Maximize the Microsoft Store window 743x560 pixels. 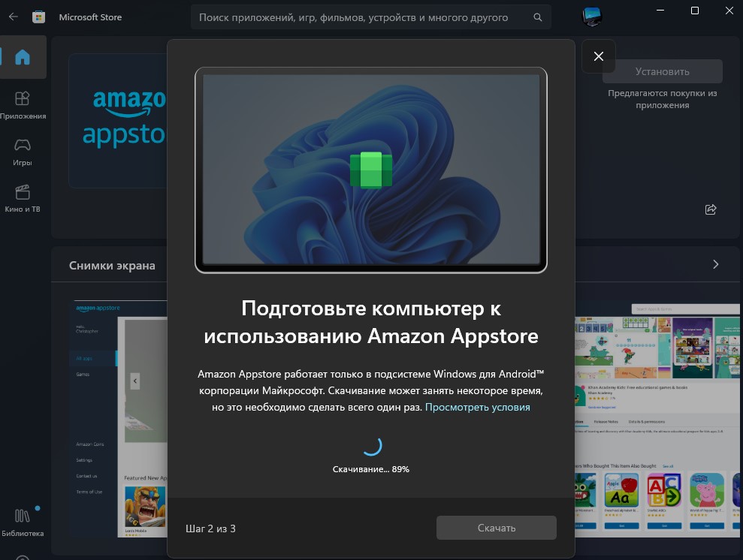pyautogui.click(x=695, y=11)
